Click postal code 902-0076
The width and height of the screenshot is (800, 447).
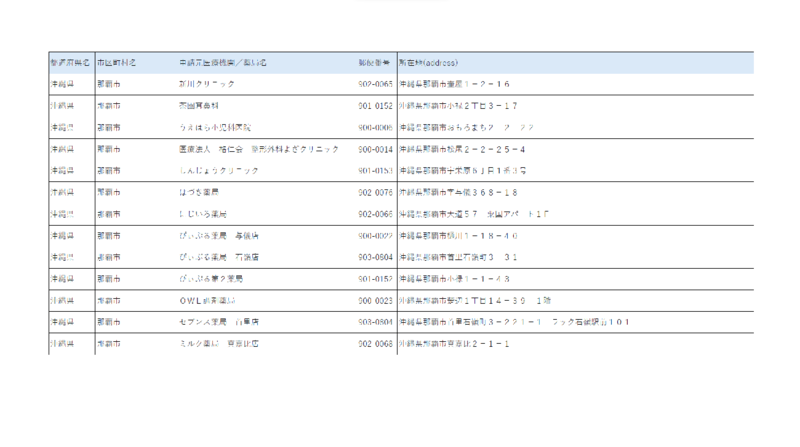click(x=375, y=191)
